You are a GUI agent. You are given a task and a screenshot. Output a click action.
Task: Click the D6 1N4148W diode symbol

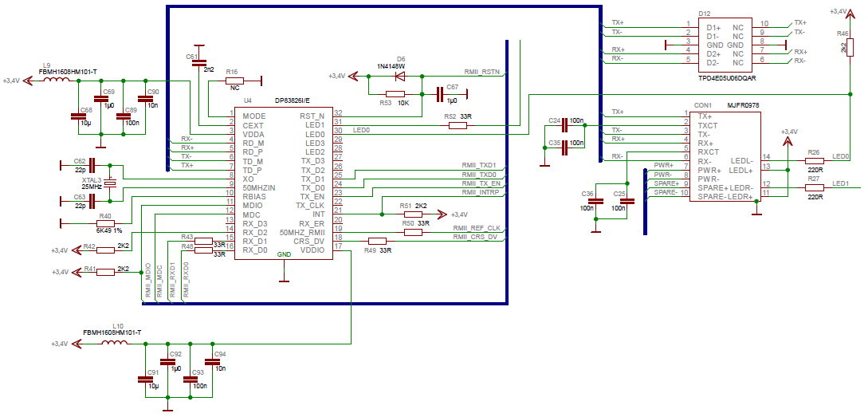point(396,75)
